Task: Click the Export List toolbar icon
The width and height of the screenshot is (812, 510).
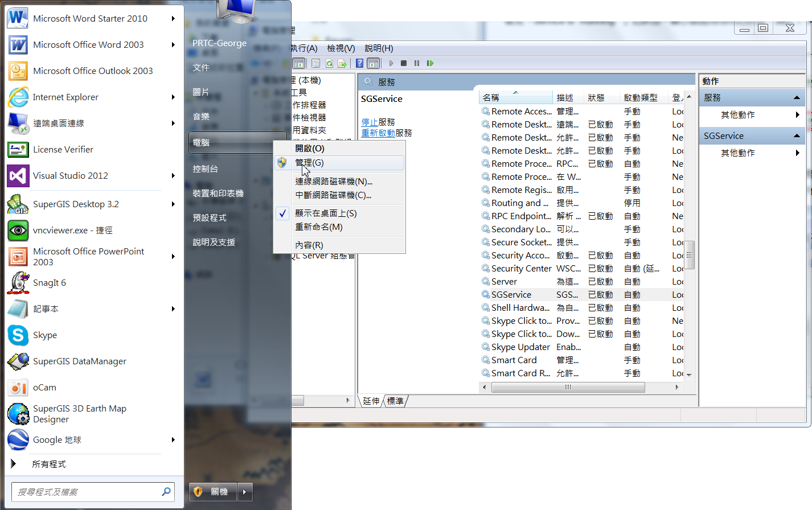Action: 342,63
